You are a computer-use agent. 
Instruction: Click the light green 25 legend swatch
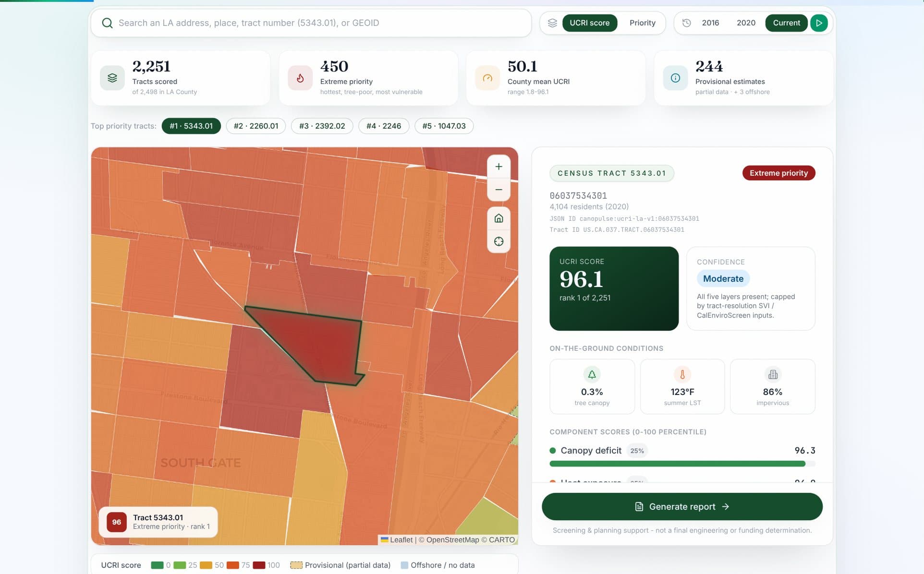click(179, 565)
